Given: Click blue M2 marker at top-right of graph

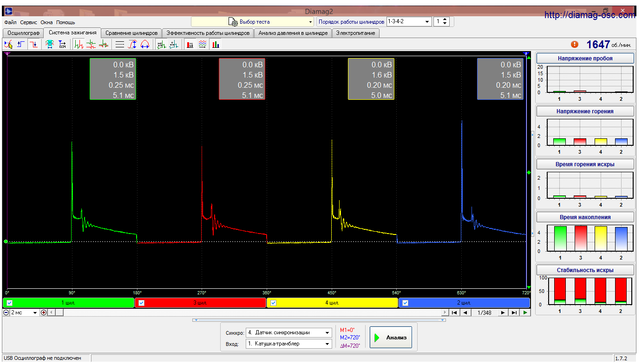Looking at the screenshot, I should click(x=526, y=54).
